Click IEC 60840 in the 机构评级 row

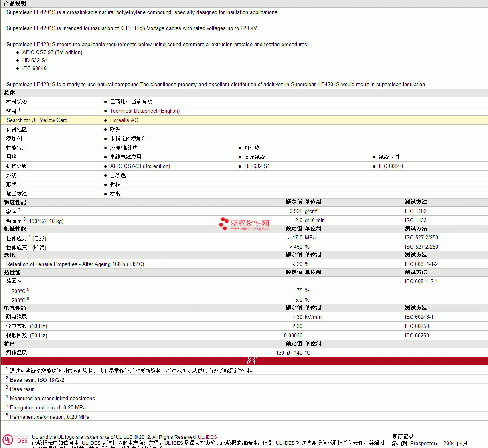[x=391, y=166]
